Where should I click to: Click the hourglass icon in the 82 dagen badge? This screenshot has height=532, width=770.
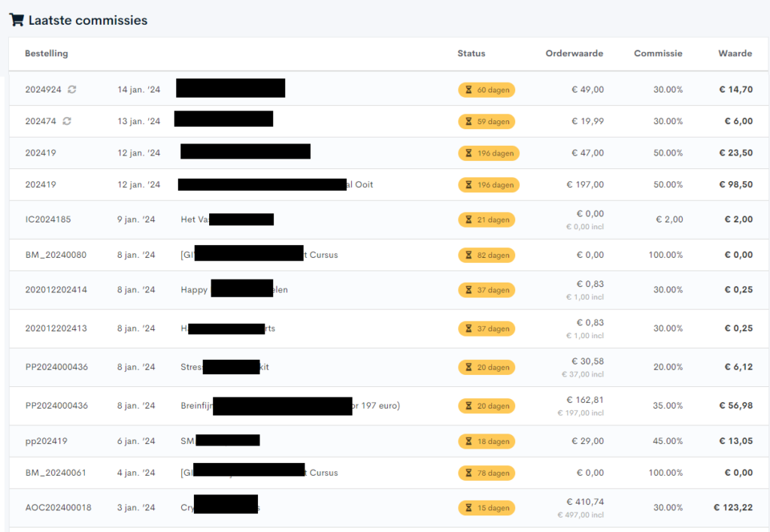[x=468, y=255]
